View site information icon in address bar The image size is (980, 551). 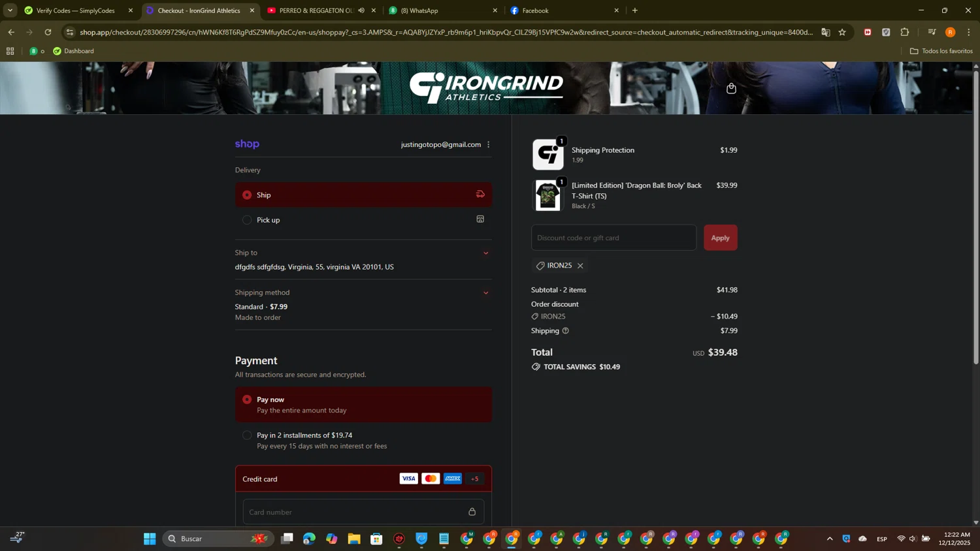[x=70, y=32]
